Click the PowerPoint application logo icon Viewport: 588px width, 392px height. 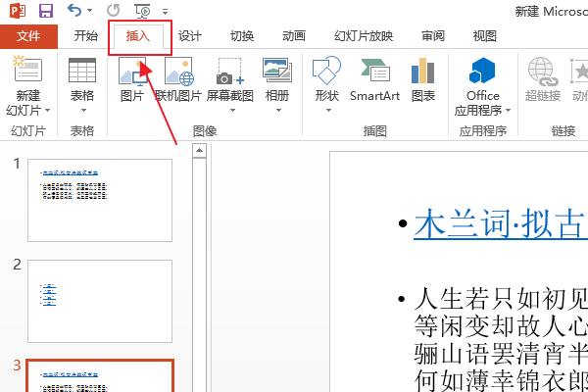pyautogui.click(x=18, y=11)
